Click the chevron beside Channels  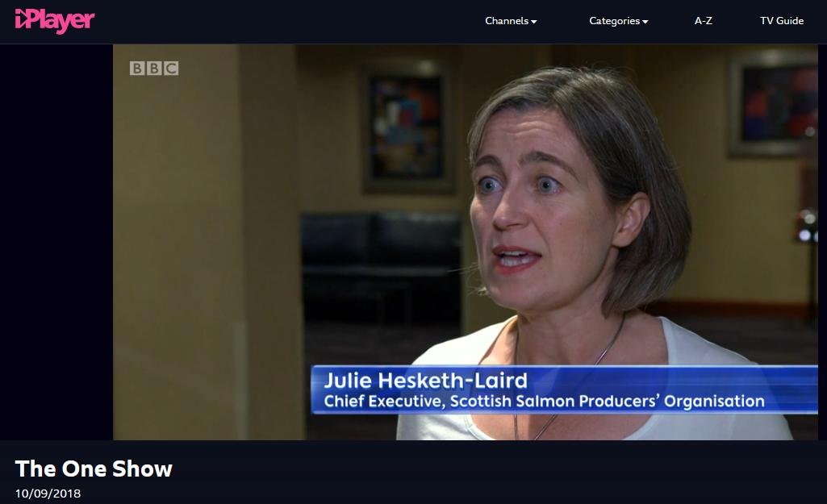coord(535,22)
